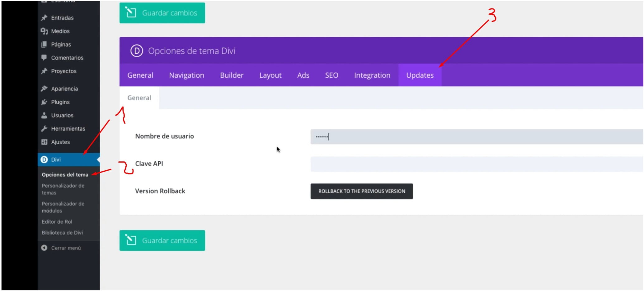The height and width of the screenshot is (291, 644).
Task: Switch to the Builder tab
Action: click(x=232, y=75)
